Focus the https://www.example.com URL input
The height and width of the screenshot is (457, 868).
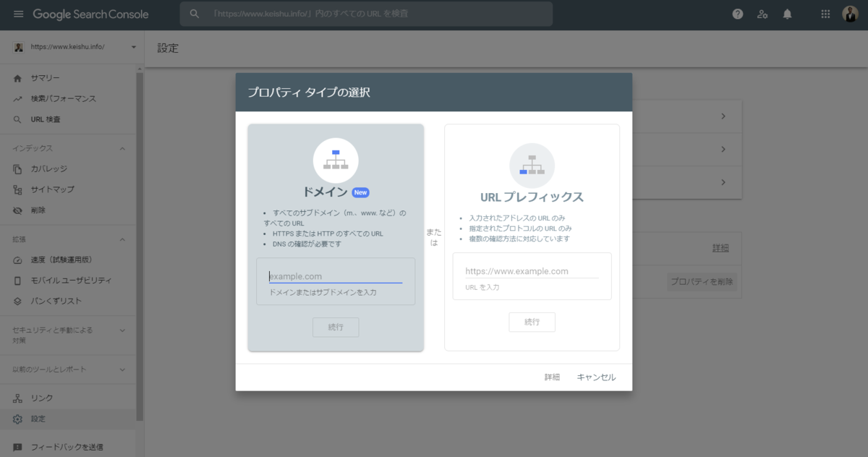click(x=532, y=271)
